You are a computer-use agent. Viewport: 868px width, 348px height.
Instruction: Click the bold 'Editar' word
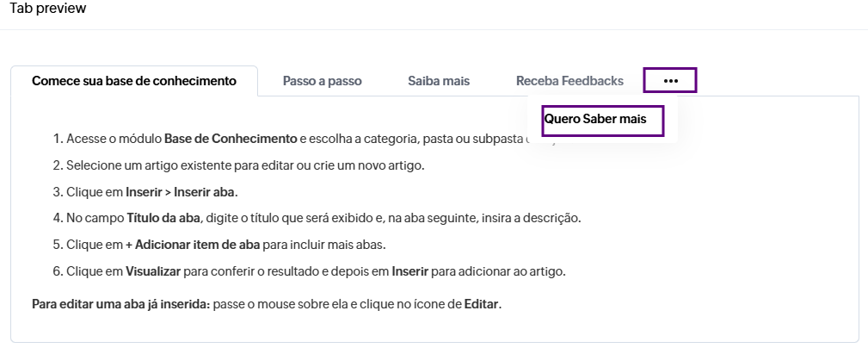pos(481,304)
